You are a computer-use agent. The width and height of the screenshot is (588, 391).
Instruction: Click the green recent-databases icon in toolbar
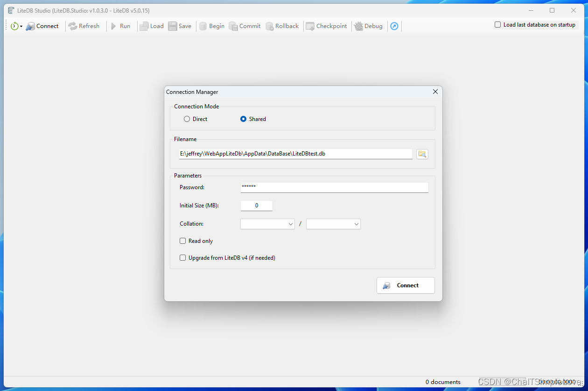tap(14, 26)
